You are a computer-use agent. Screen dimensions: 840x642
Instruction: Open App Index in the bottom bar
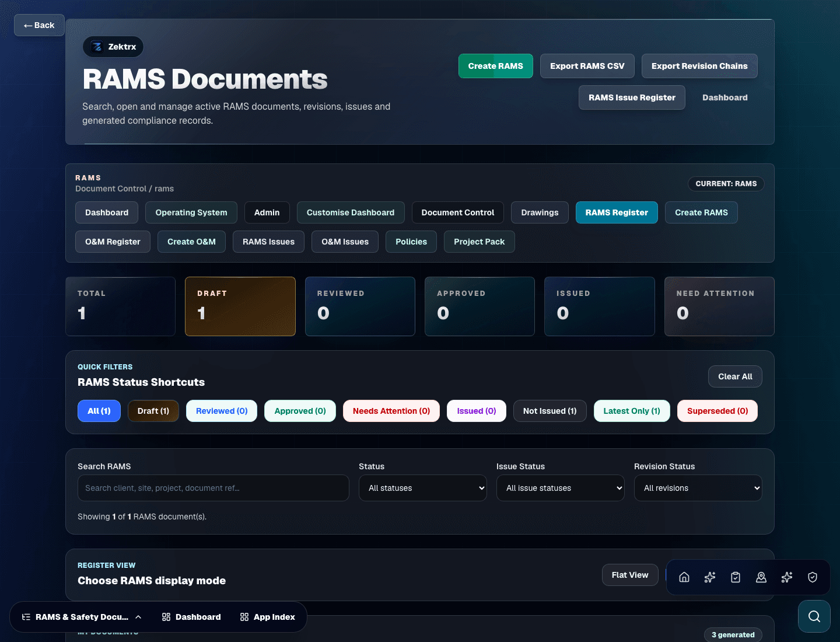tap(268, 617)
